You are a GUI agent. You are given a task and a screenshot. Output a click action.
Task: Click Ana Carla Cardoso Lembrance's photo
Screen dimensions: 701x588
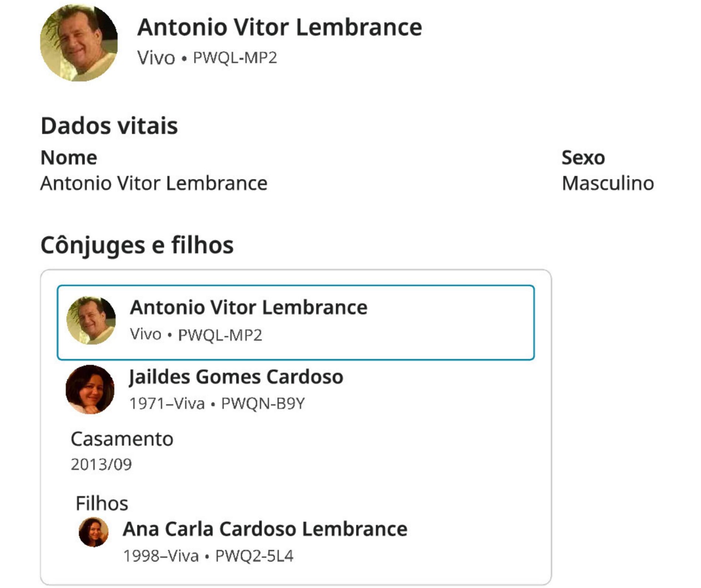pos(93,532)
